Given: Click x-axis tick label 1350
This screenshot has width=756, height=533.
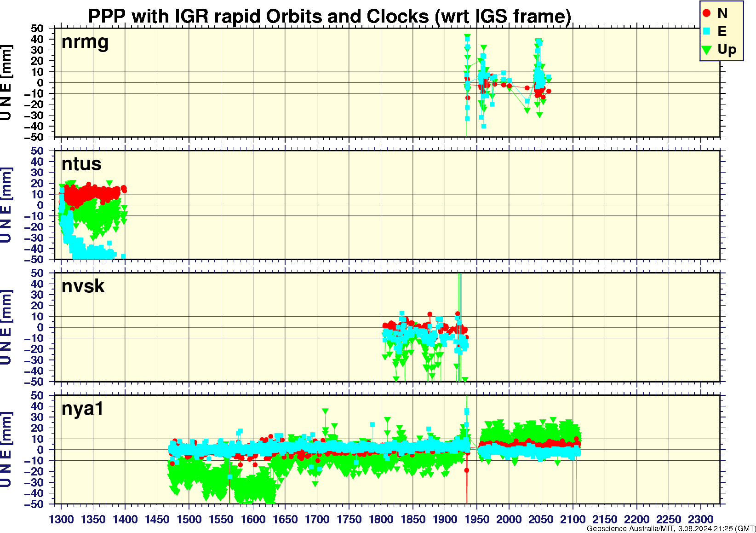Looking at the screenshot, I should pos(93,519).
